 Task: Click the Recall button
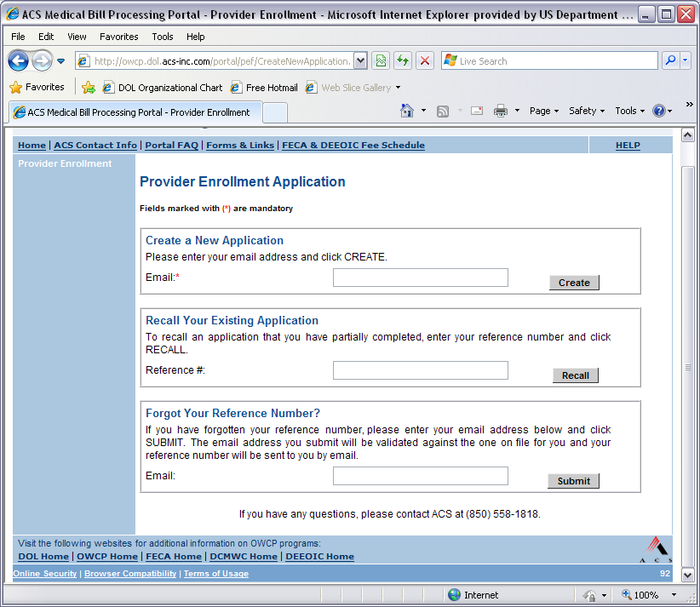576,375
